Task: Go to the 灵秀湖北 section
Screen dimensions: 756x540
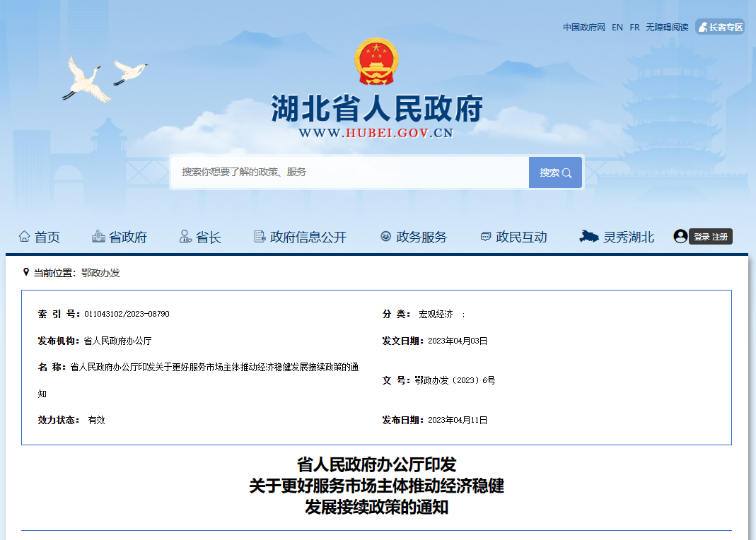Action: tap(628, 237)
